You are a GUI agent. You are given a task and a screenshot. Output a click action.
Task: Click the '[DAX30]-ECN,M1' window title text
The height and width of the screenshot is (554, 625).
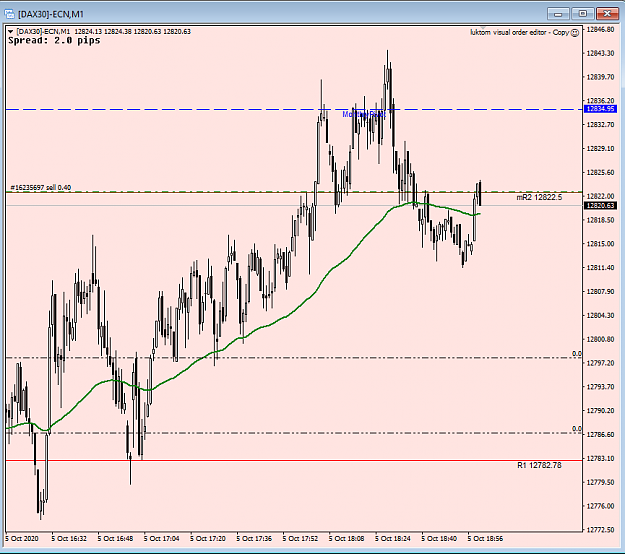[51, 14]
